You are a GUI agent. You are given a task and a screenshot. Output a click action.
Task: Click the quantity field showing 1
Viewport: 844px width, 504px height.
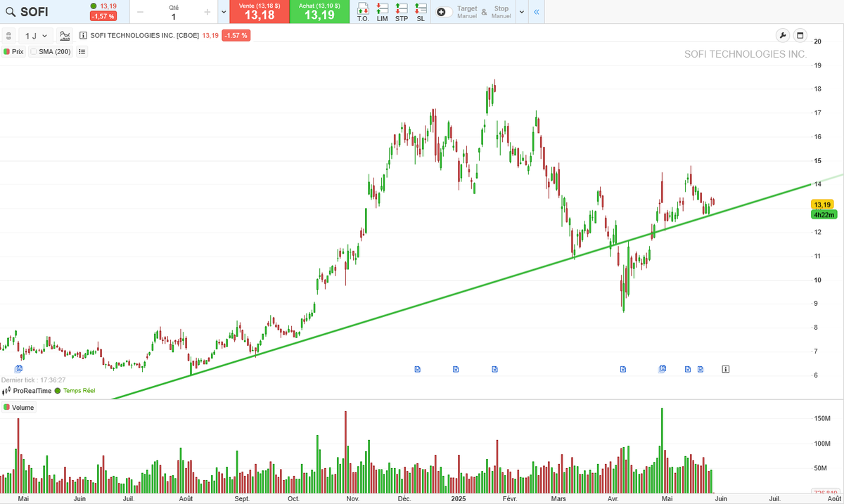pyautogui.click(x=174, y=16)
